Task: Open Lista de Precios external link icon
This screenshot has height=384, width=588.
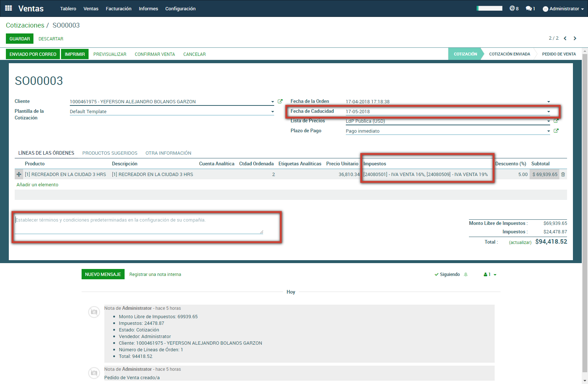Action: pyautogui.click(x=556, y=121)
